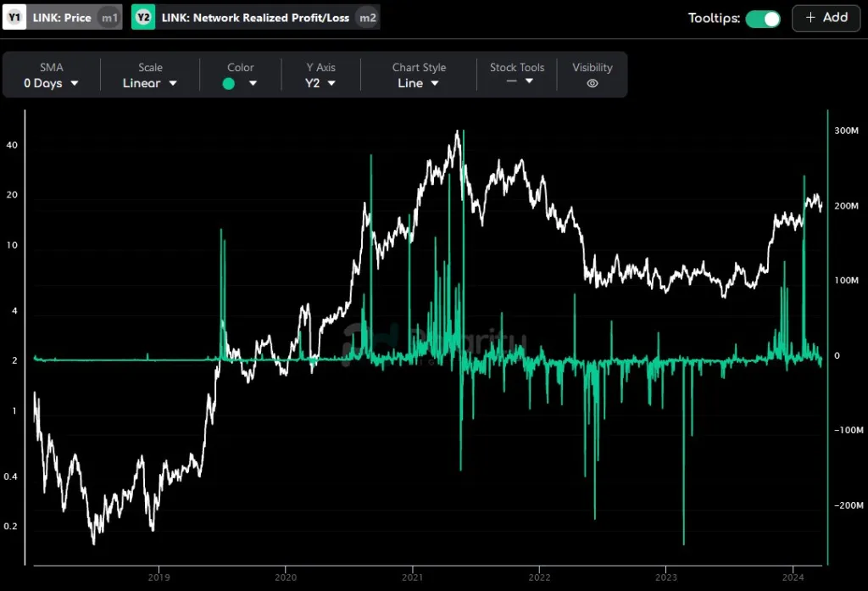The height and width of the screenshot is (591, 868).
Task: Select the LINK: Network Realized Profit/Loss tab
Action: [255, 18]
